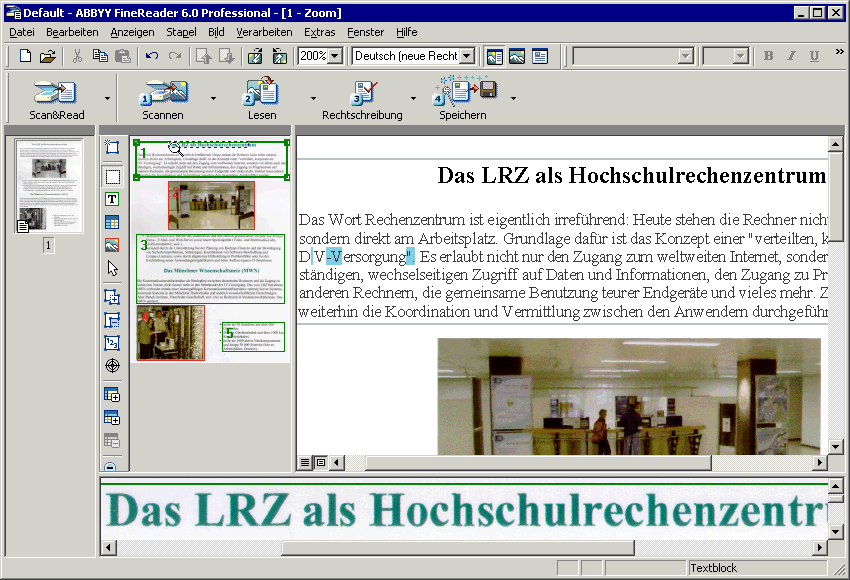Click the Open folder icon

[48, 56]
